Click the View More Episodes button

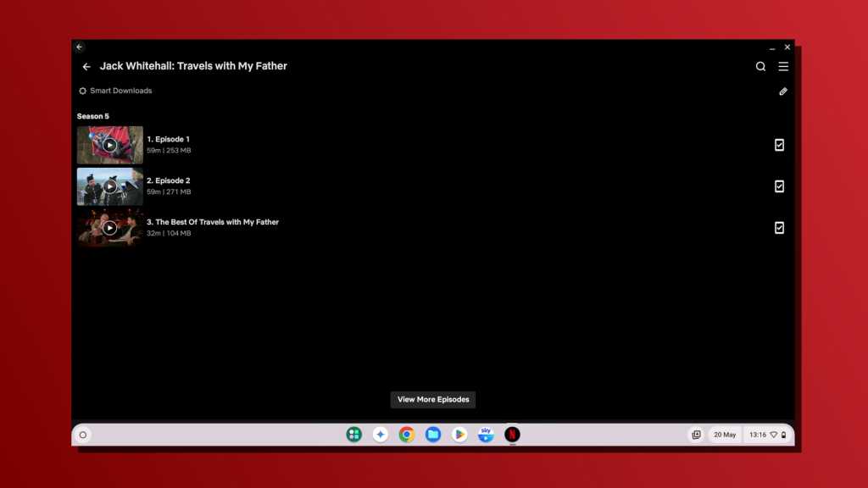pos(433,400)
